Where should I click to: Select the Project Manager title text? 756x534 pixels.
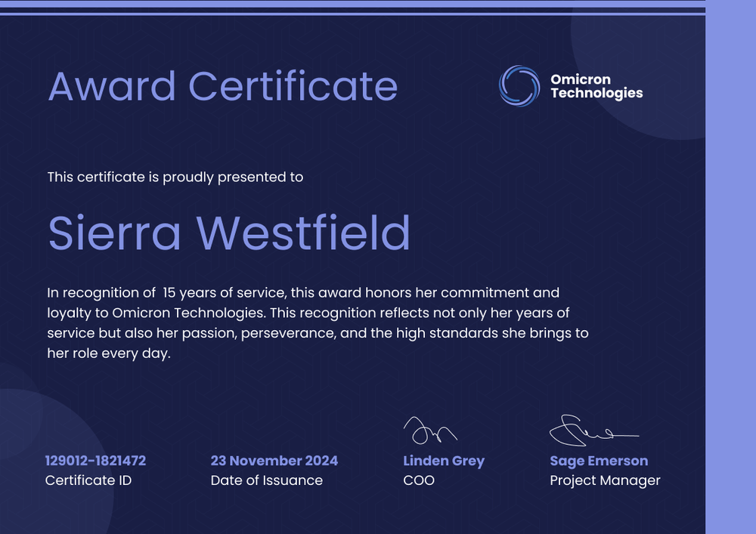(x=605, y=480)
